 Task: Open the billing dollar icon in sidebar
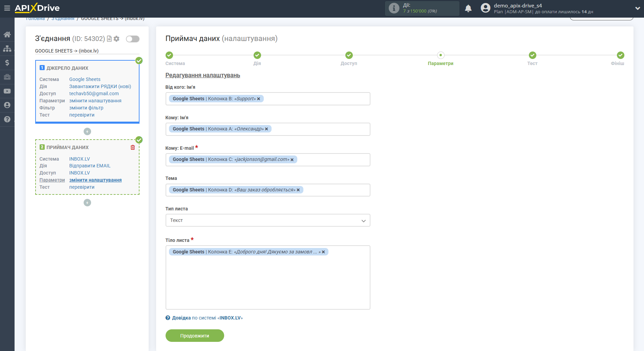click(x=7, y=63)
